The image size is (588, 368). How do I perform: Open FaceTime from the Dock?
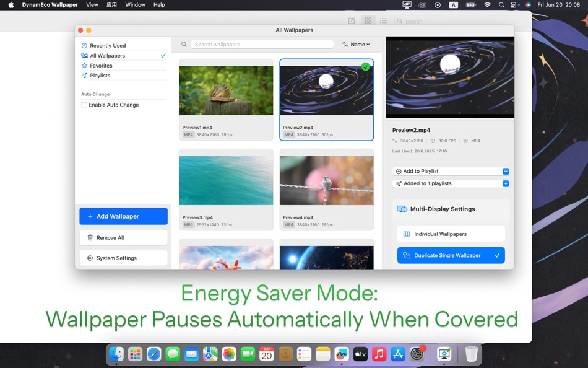point(248,354)
